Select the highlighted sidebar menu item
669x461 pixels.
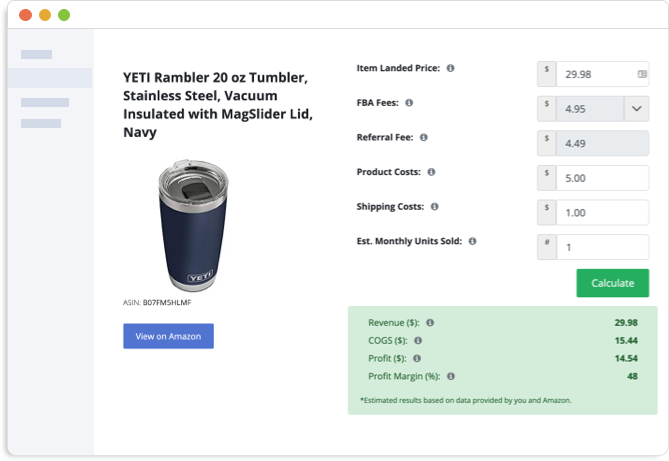(50, 78)
